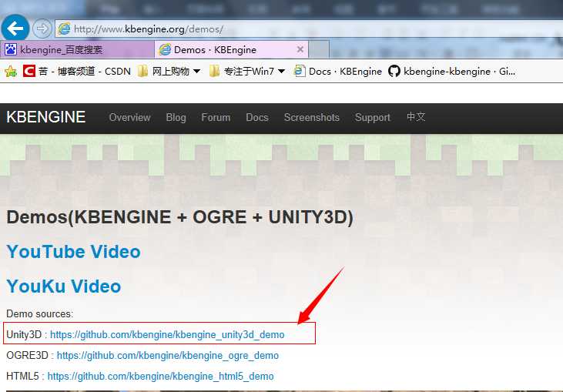Screen dimensions: 563x392
Task: Click the CSDN red C icon
Action: [29, 71]
